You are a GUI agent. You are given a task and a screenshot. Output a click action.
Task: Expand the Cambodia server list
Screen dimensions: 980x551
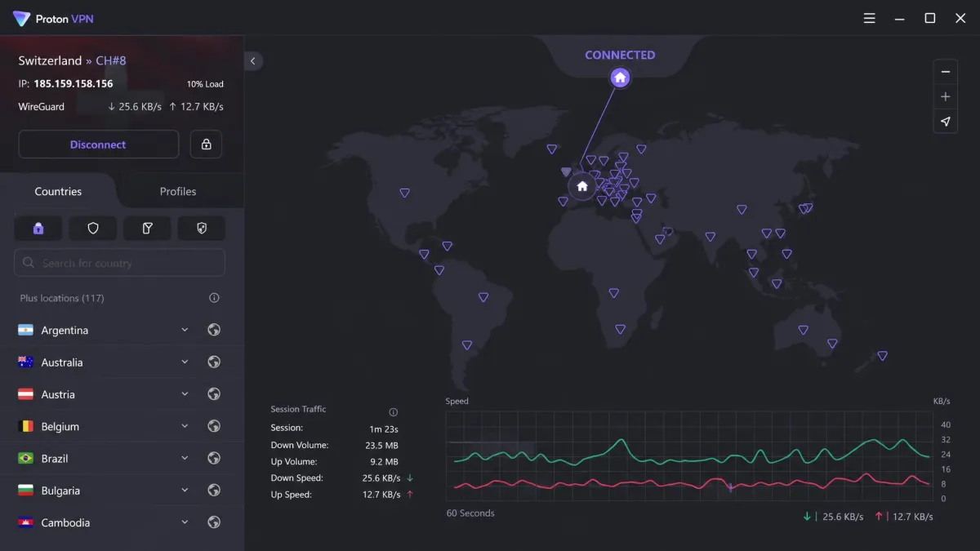point(185,522)
